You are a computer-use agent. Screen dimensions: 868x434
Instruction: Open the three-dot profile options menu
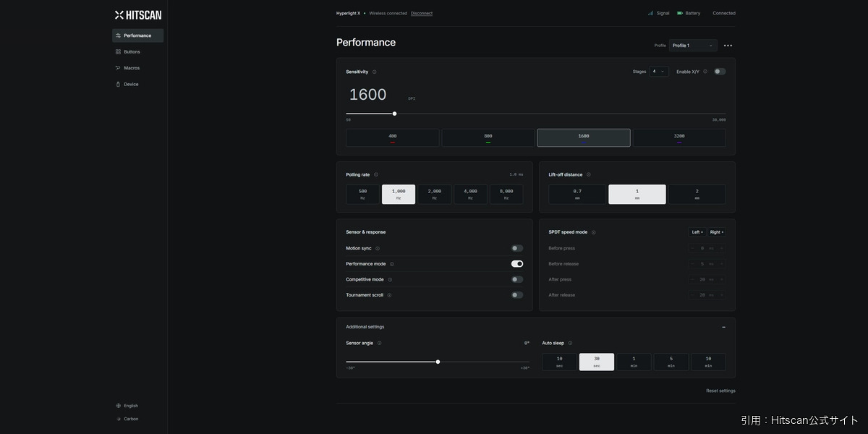pos(728,46)
